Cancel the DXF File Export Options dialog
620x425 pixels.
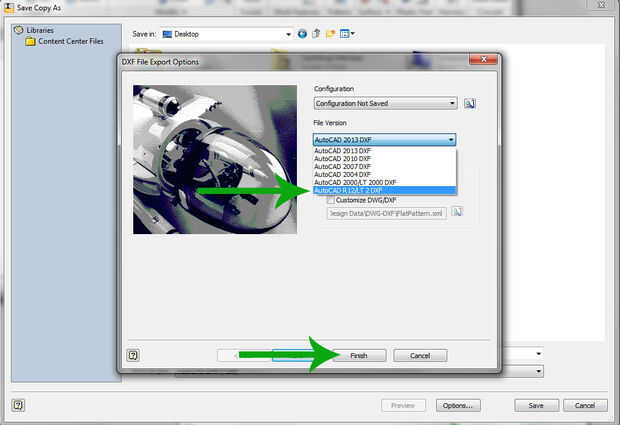click(x=420, y=355)
